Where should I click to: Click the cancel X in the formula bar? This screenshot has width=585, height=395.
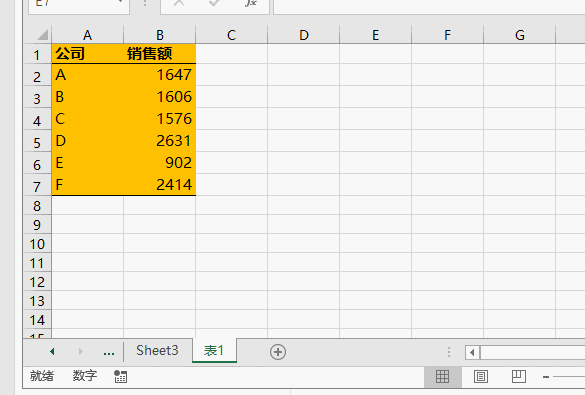(x=179, y=3)
